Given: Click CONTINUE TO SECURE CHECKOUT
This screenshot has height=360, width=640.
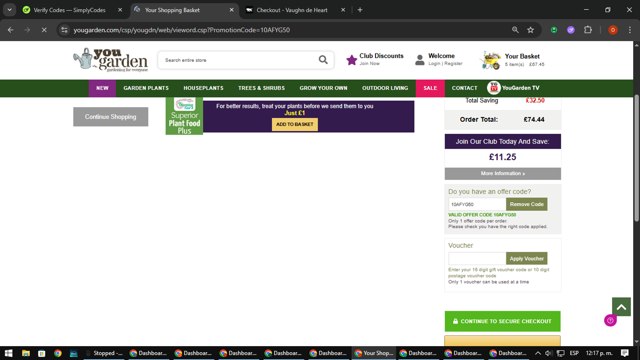Looking at the screenshot, I should coord(502,321).
